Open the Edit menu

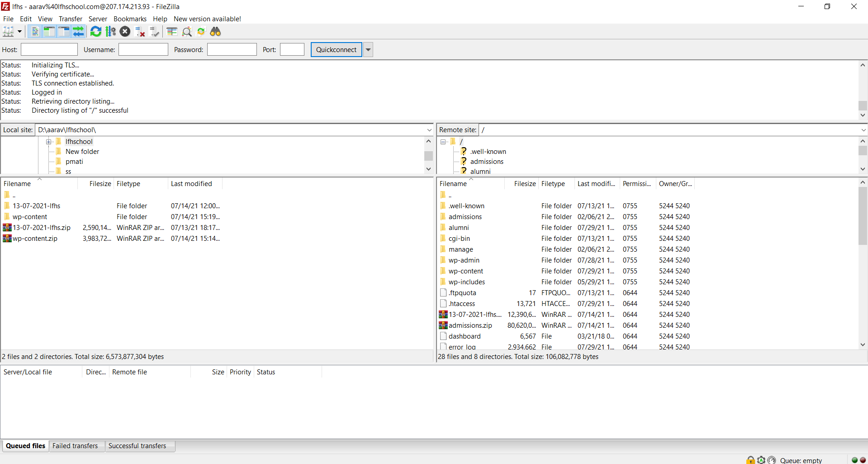point(26,19)
